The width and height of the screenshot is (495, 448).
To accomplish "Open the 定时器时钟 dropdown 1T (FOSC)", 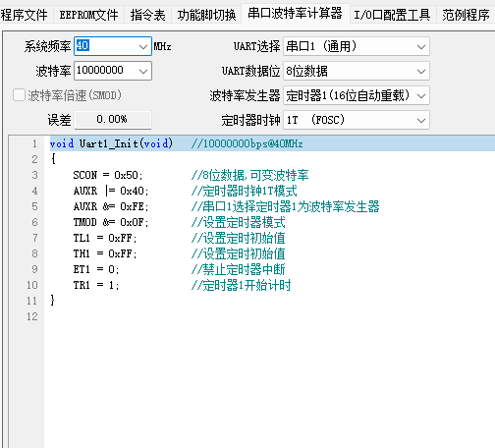I will click(357, 120).
